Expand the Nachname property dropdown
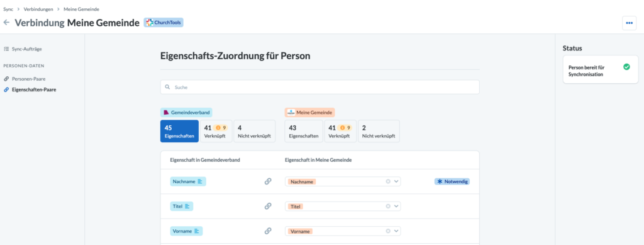Viewport: 644px width, 245px height. (396, 181)
